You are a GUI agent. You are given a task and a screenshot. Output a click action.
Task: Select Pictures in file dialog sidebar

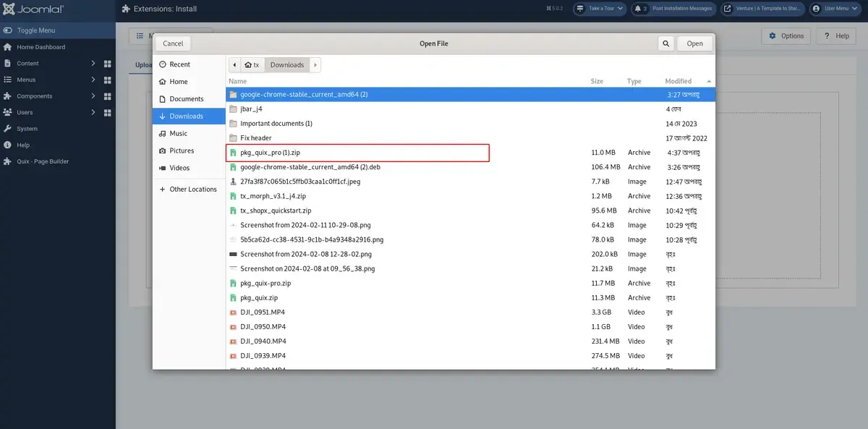click(189, 150)
